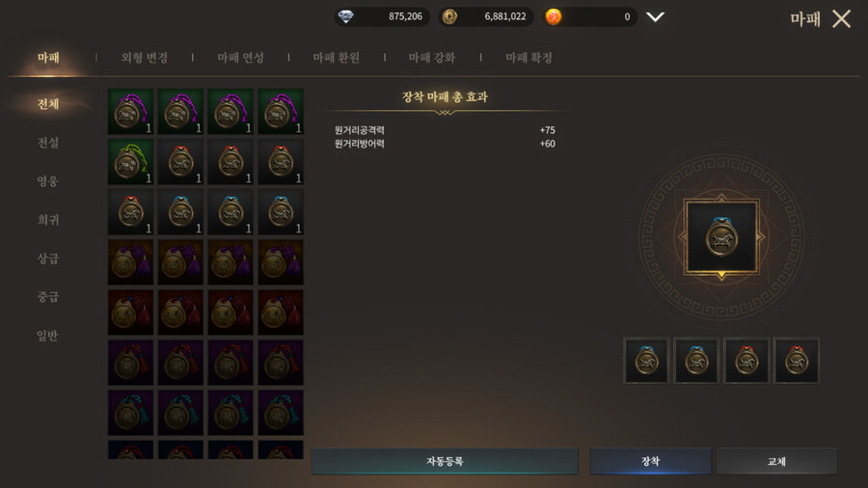The height and width of the screenshot is (488, 868).
Task: Filter list by 일반 grade
Action: pyautogui.click(x=48, y=336)
